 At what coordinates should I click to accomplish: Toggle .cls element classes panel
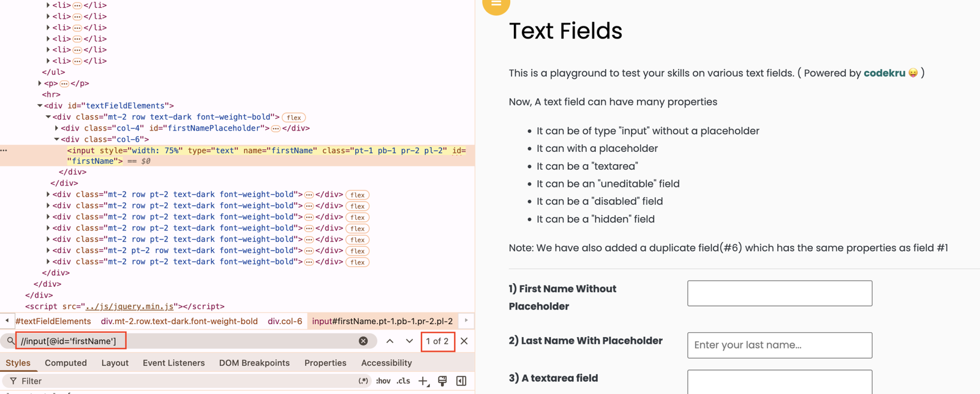tap(403, 381)
